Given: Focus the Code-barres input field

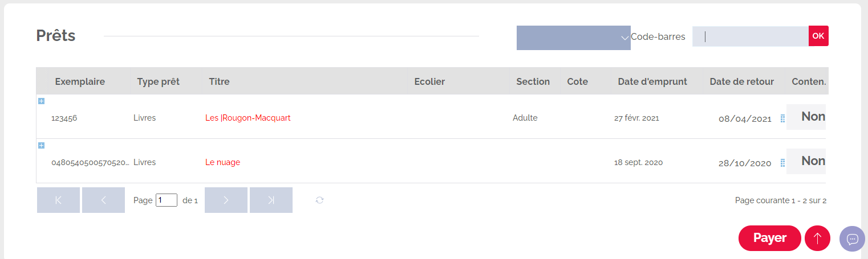Looking at the screenshot, I should 751,36.
